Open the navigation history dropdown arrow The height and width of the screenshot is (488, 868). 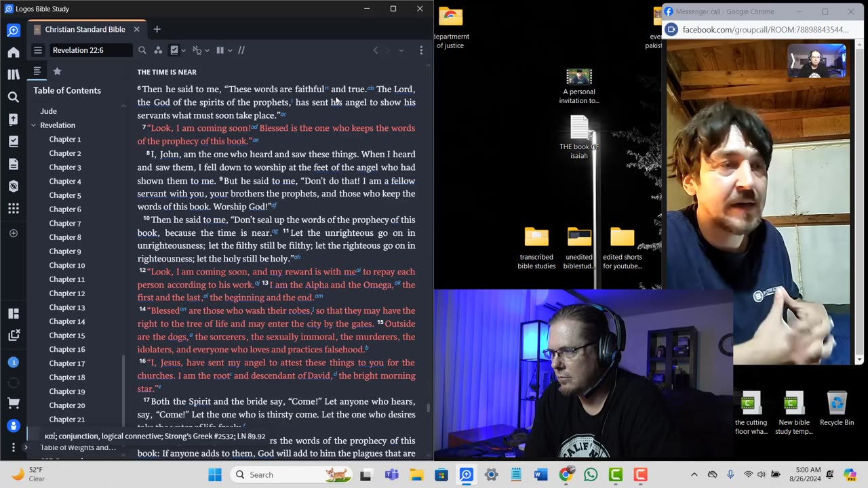coord(401,50)
